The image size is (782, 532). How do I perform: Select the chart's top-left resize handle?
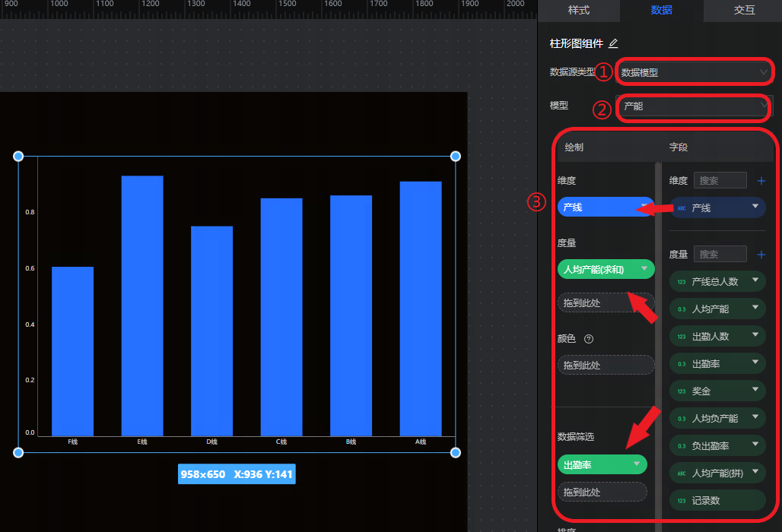pos(18,157)
